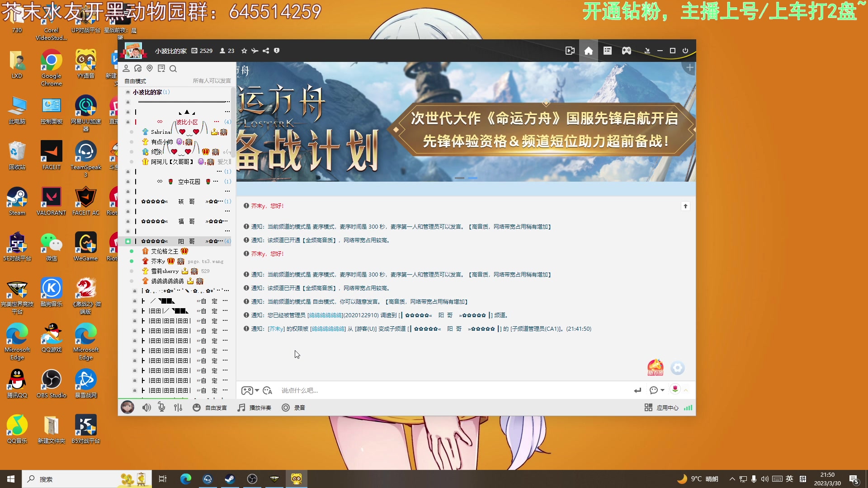Start recording with 录音 button
This screenshot has width=868, height=488.
(x=293, y=408)
